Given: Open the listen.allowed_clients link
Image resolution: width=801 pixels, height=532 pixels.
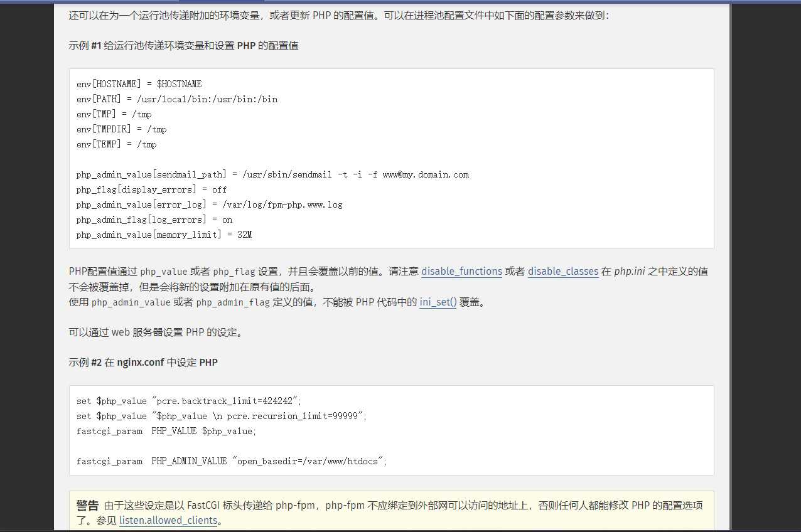Looking at the screenshot, I should [x=168, y=521].
